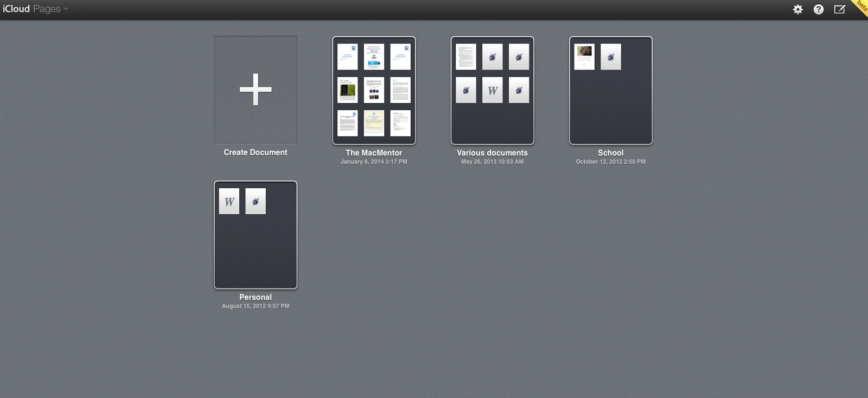The image size is (868, 398).
Task: Click the date October 12, 2012 2:50 PM
Action: pos(611,162)
